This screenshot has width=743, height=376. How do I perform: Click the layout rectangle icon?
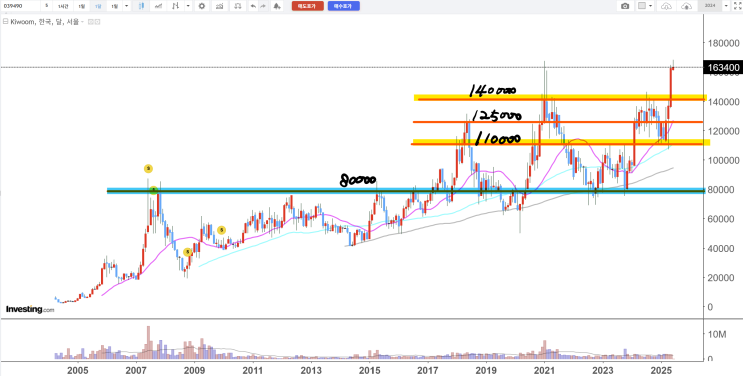642,6
